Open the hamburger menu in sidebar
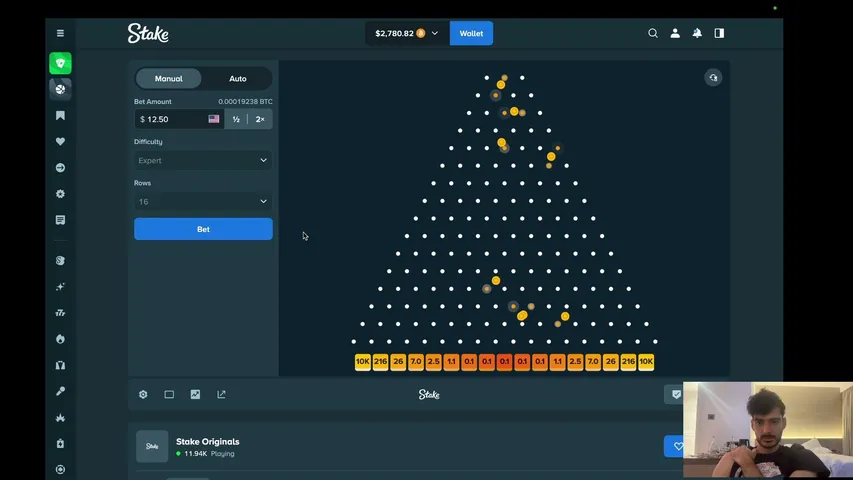The height and width of the screenshot is (480, 853). tap(60, 33)
